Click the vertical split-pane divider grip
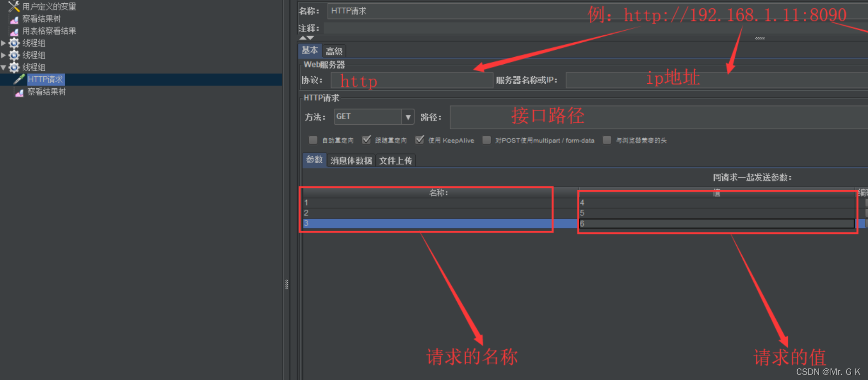The image size is (868, 380). tap(287, 284)
